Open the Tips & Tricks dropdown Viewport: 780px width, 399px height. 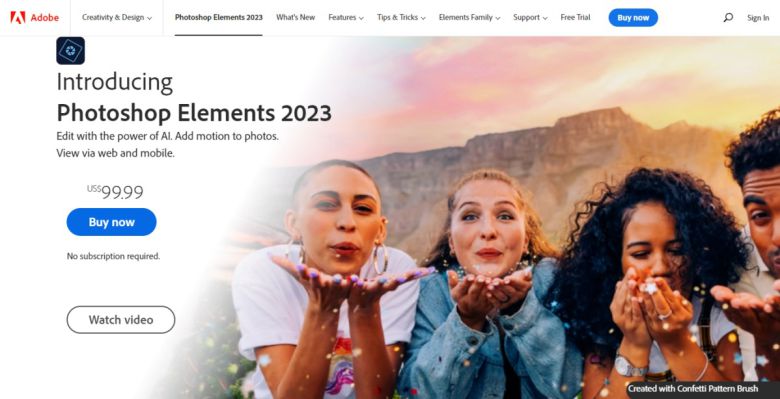pyautogui.click(x=401, y=17)
